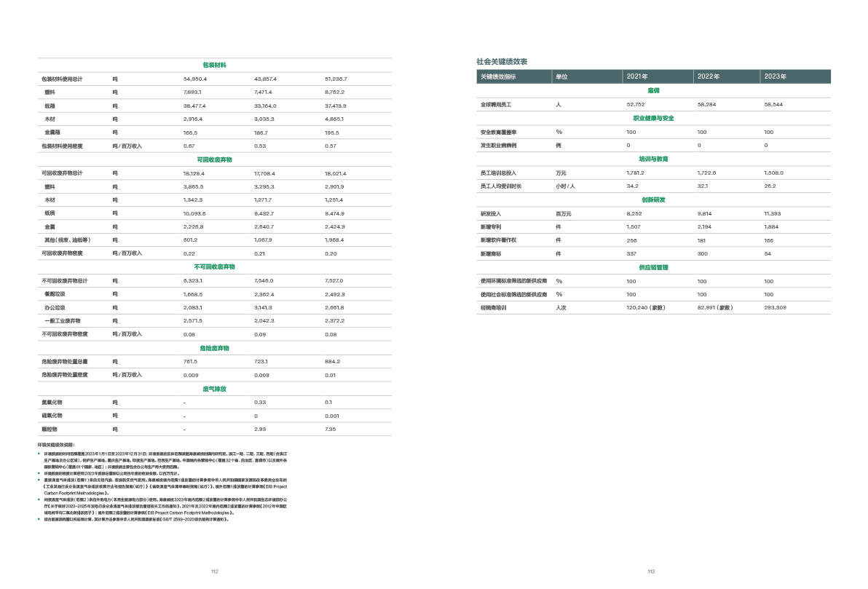Image resolution: width=868 pixels, height=589 pixels.
Task: Click the 单位 column header
Action: pos(561,76)
